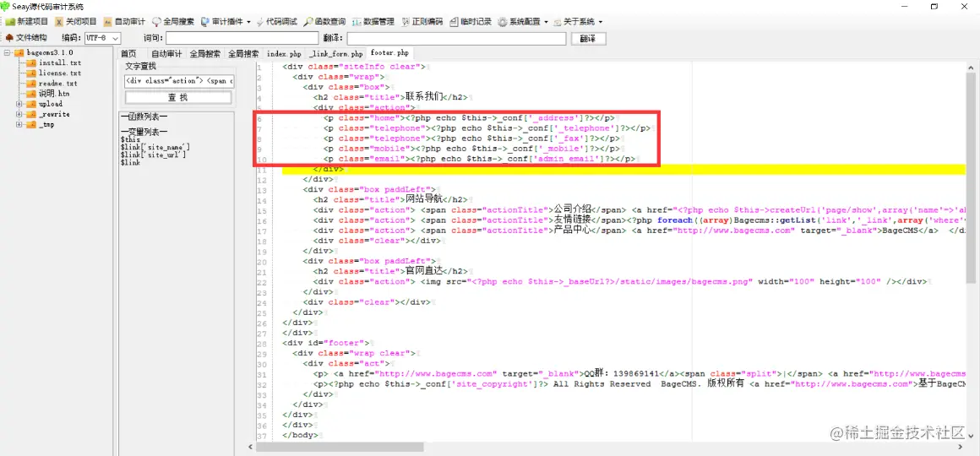Open the 正则编码 tool
This screenshot has width=980, height=456.
[422, 21]
